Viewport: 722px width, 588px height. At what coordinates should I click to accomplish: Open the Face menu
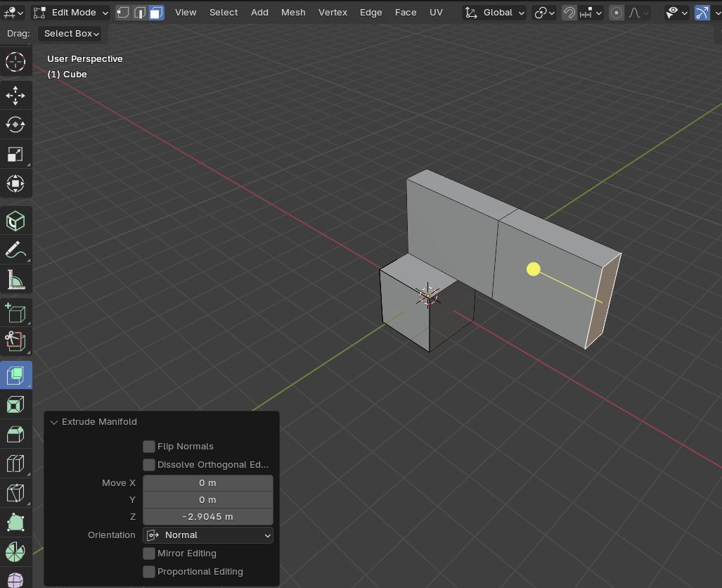406,13
